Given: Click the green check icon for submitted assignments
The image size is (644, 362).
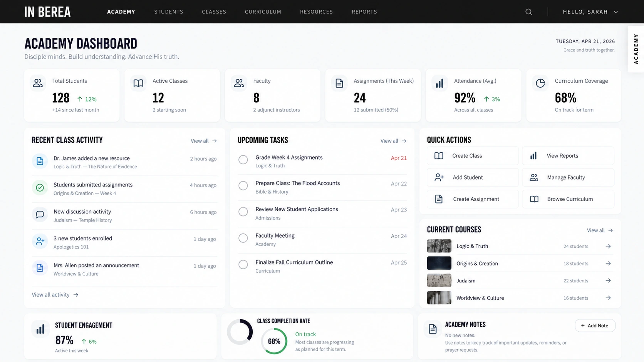Looking at the screenshot, I should point(40,188).
